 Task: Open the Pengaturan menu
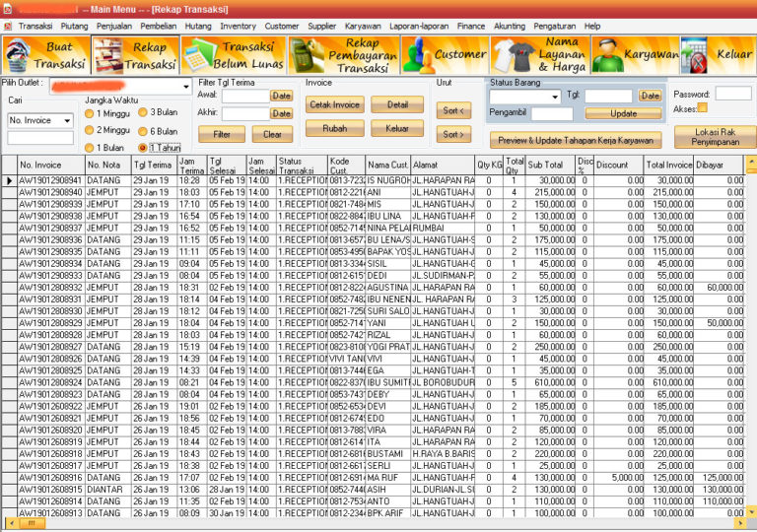(554, 26)
